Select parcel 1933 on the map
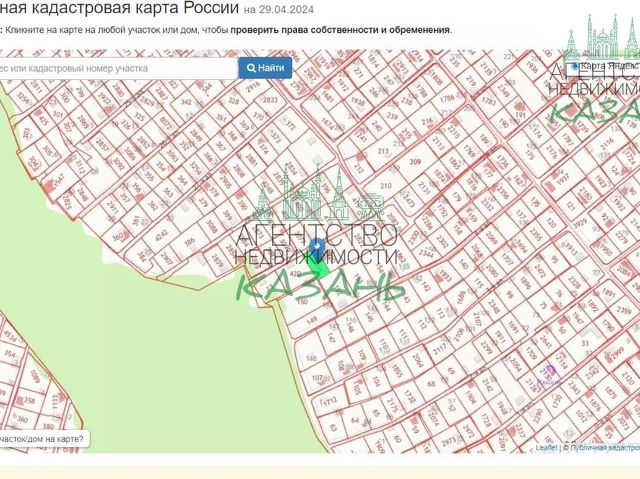The height and width of the screenshot is (479, 640). coord(446,275)
